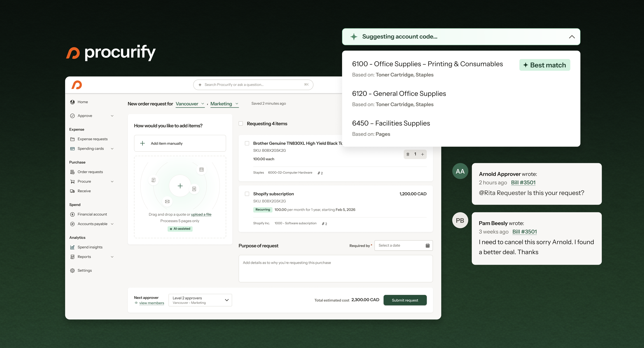Open the Level 2 approvers dropdown
The height and width of the screenshot is (348, 644).
click(x=200, y=300)
